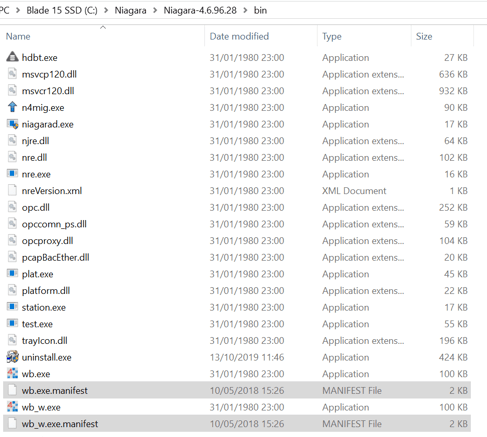Sort by the Size column header
Viewport: 487px width, 437px height.
tap(424, 36)
